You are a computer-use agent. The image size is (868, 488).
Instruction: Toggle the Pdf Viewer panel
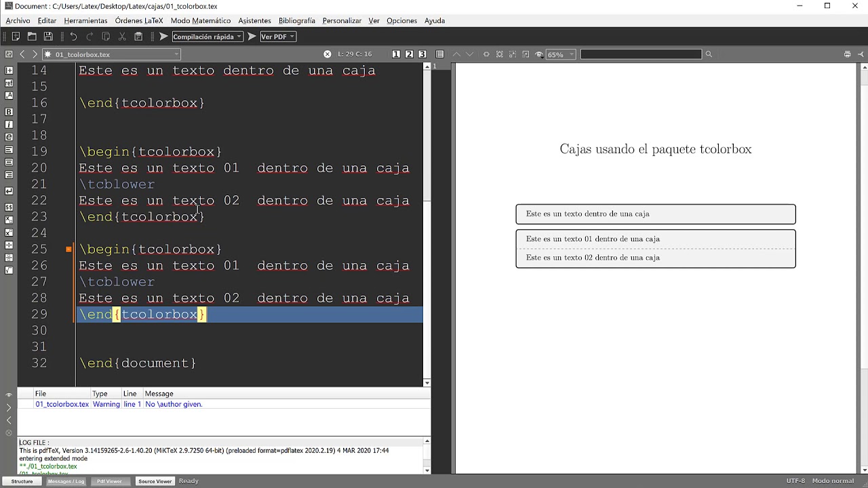click(x=110, y=481)
